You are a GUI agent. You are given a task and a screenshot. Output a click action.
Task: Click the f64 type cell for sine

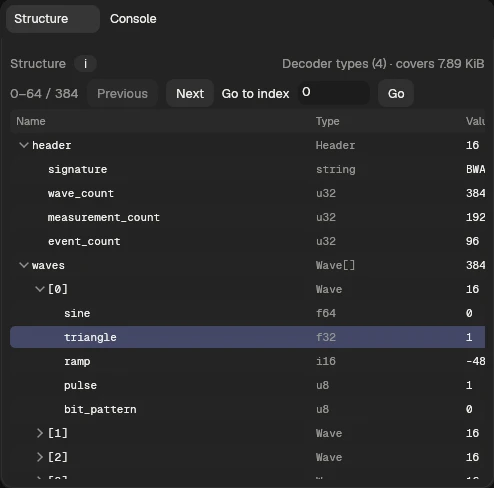(x=326, y=313)
